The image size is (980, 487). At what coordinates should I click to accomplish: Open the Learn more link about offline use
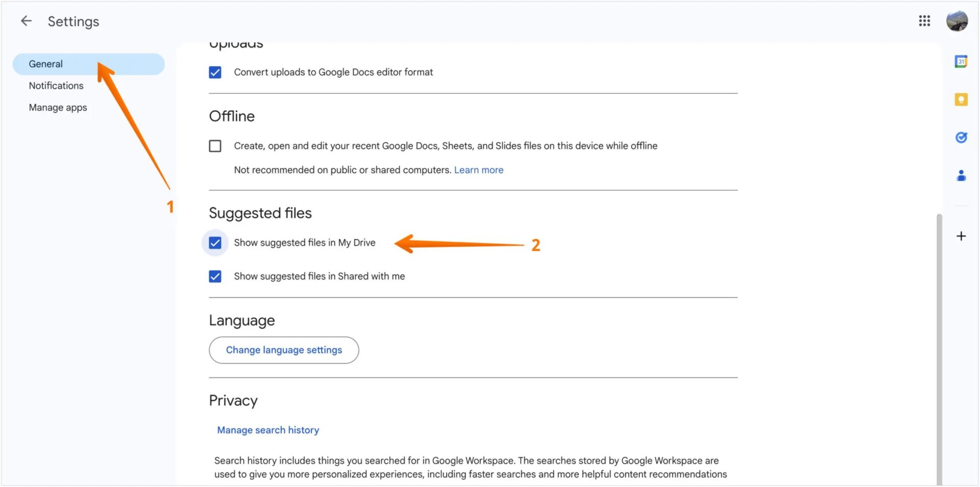pos(478,170)
